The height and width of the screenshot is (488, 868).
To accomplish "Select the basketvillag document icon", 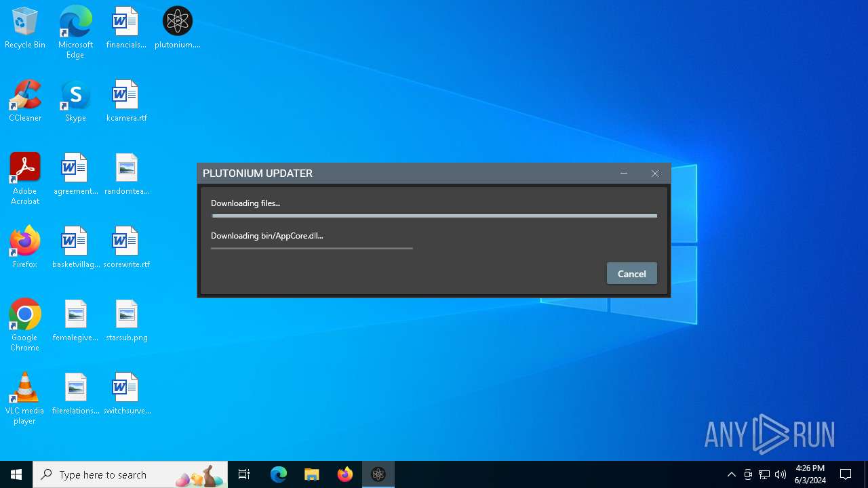I will pos(75,248).
